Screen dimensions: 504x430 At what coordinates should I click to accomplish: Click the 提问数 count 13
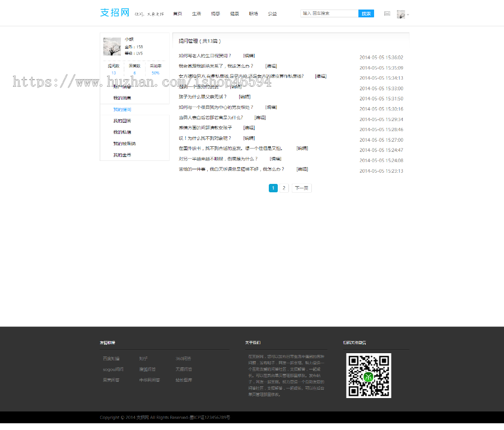tap(114, 73)
